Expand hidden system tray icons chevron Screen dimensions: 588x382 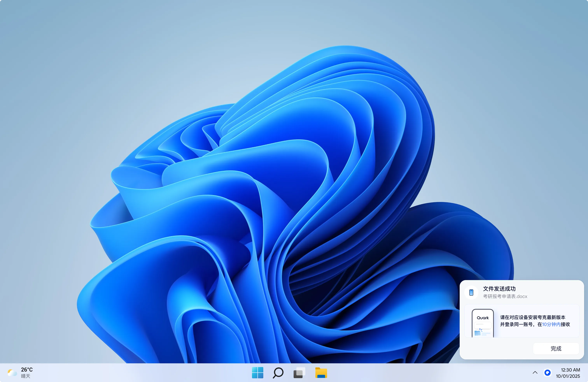(x=535, y=373)
